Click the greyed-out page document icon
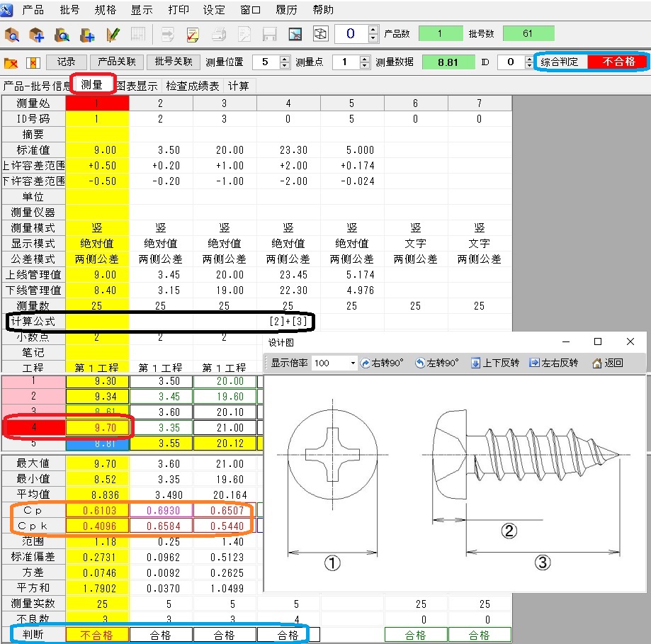 tap(244, 35)
